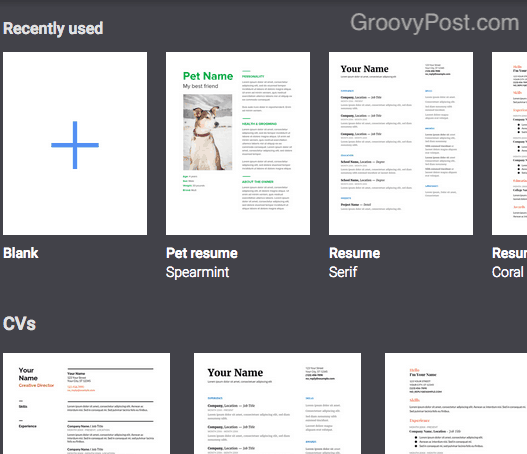Image resolution: width=527 pixels, height=454 pixels.
Task: Click the 'Serif' subtitle text
Action: pyautogui.click(x=343, y=272)
